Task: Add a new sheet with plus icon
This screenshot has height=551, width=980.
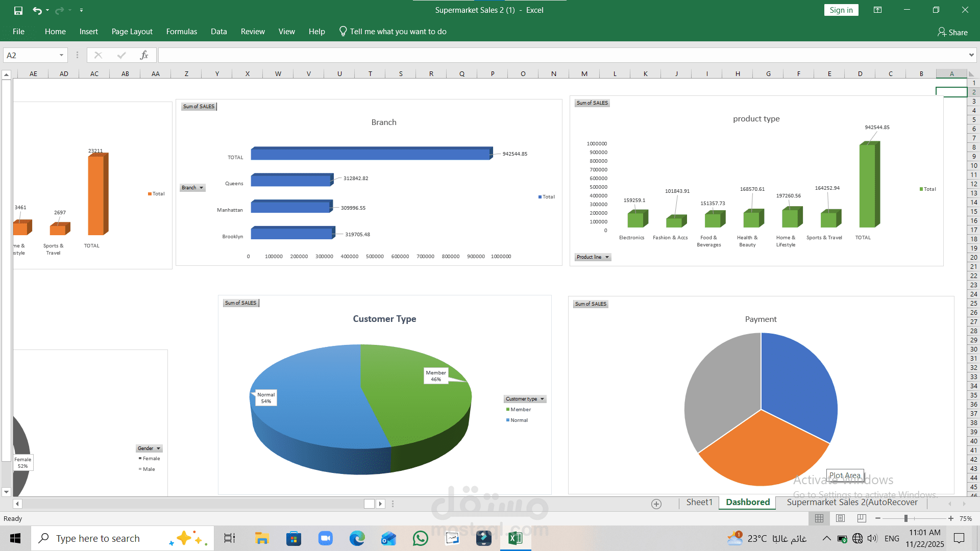Action: tap(656, 504)
